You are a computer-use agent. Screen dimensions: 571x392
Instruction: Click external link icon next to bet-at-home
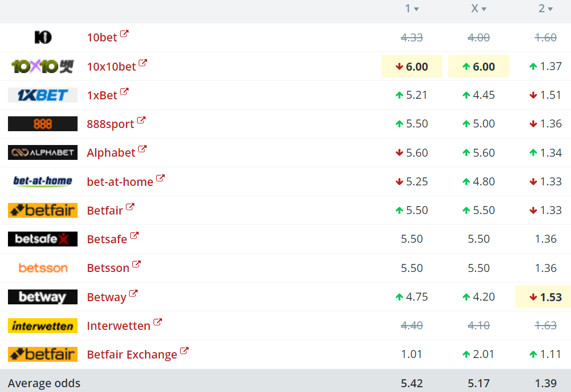[160, 178]
